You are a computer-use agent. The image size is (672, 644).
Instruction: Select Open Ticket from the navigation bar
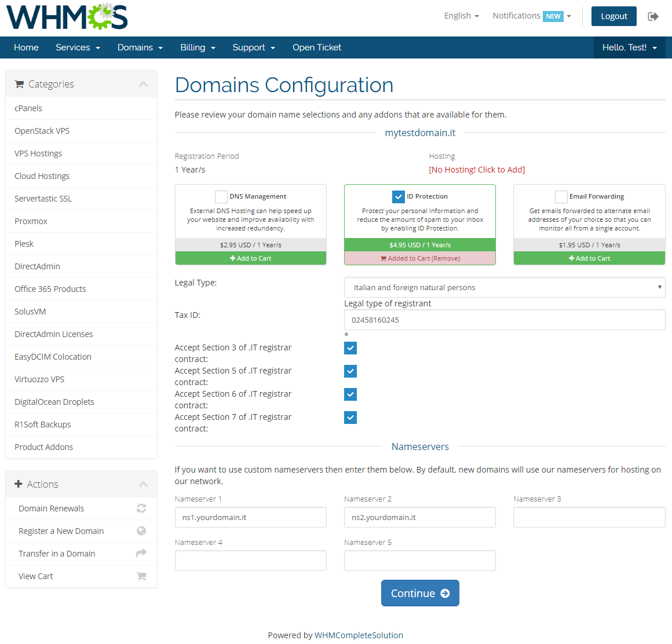click(317, 47)
